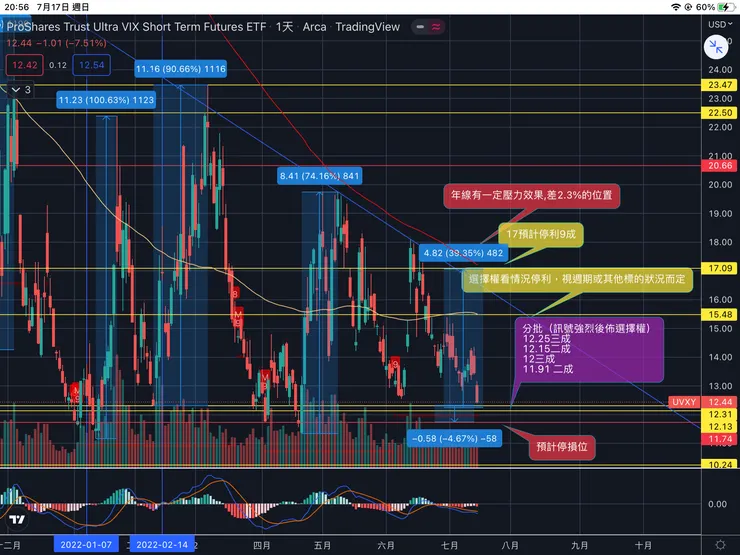Select the 17.09 yellow price label
Screen dimensions: 740x555
point(720,269)
